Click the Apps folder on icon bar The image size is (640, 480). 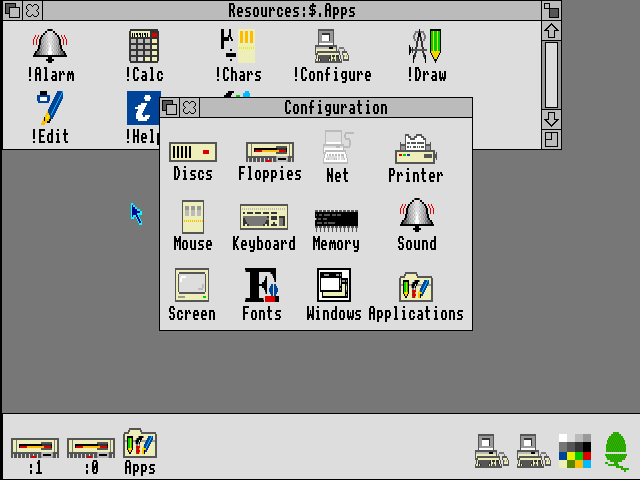[140, 445]
